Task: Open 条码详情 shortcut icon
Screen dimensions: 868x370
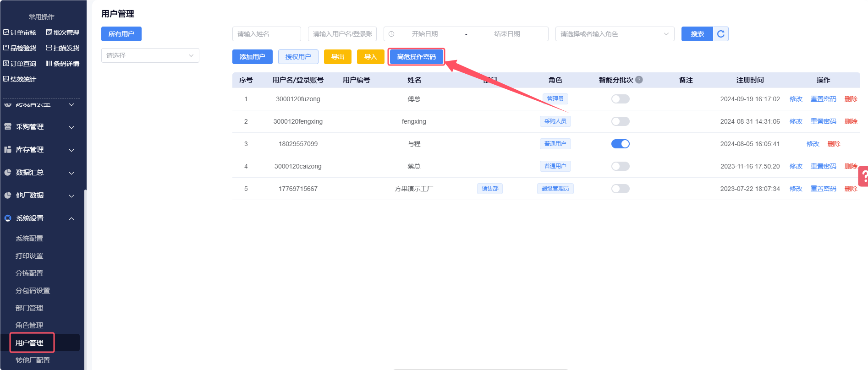Action: [x=49, y=63]
